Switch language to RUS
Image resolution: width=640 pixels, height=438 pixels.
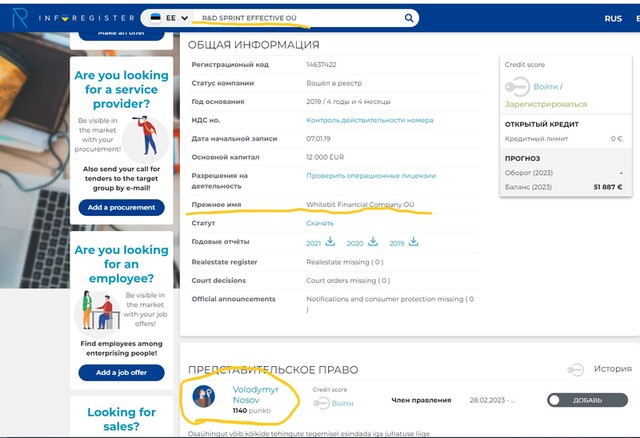coord(613,18)
